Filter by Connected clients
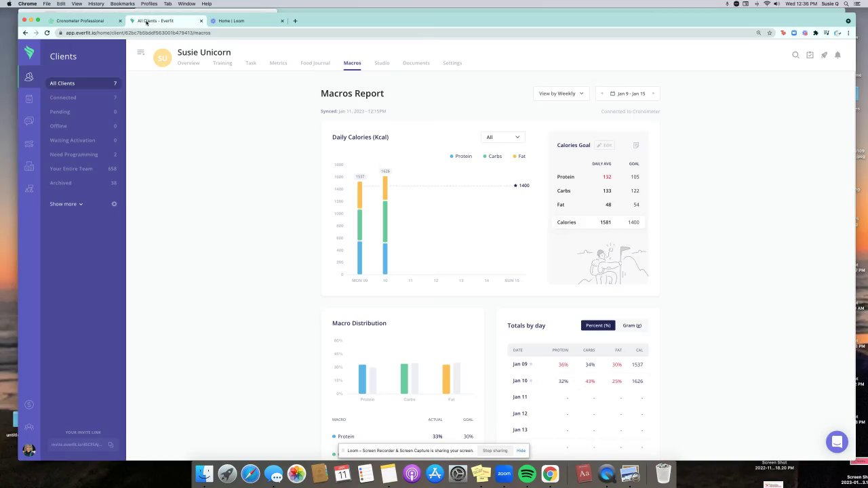The image size is (868, 488). 83,98
